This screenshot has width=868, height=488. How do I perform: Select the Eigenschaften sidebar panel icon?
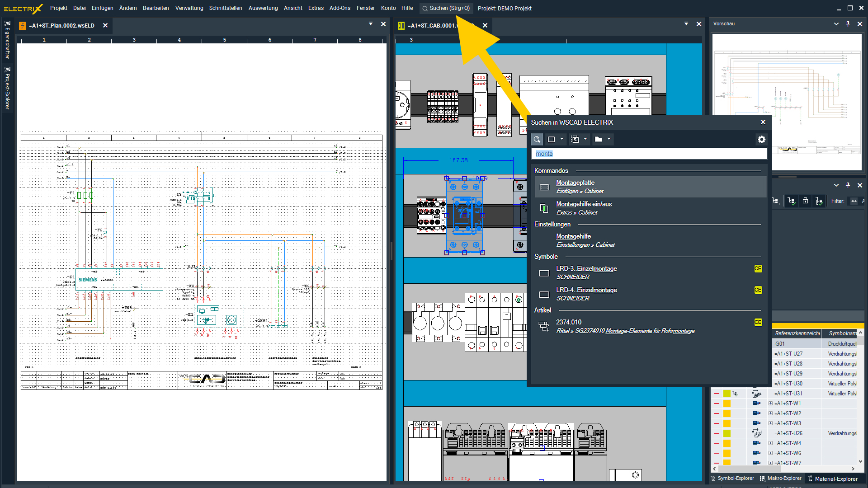[6, 45]
